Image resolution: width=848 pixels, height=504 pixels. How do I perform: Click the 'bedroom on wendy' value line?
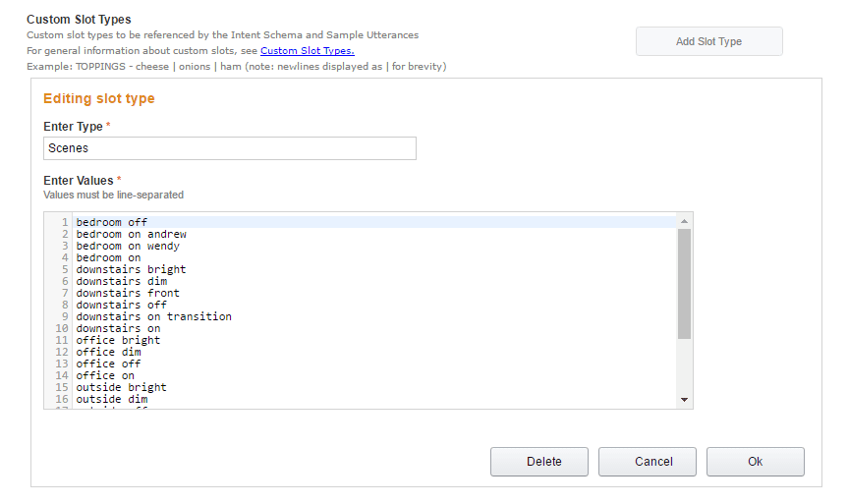point(128,246)
